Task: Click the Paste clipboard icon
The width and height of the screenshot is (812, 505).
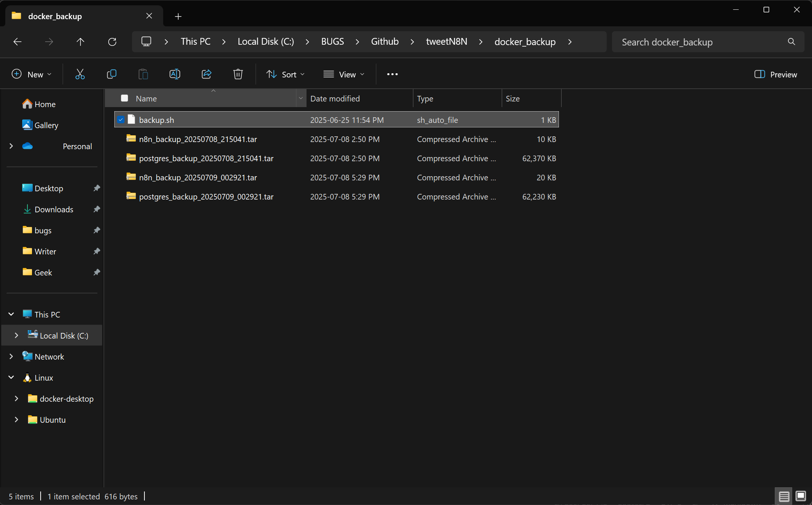Action: click(x=143, y=74)
